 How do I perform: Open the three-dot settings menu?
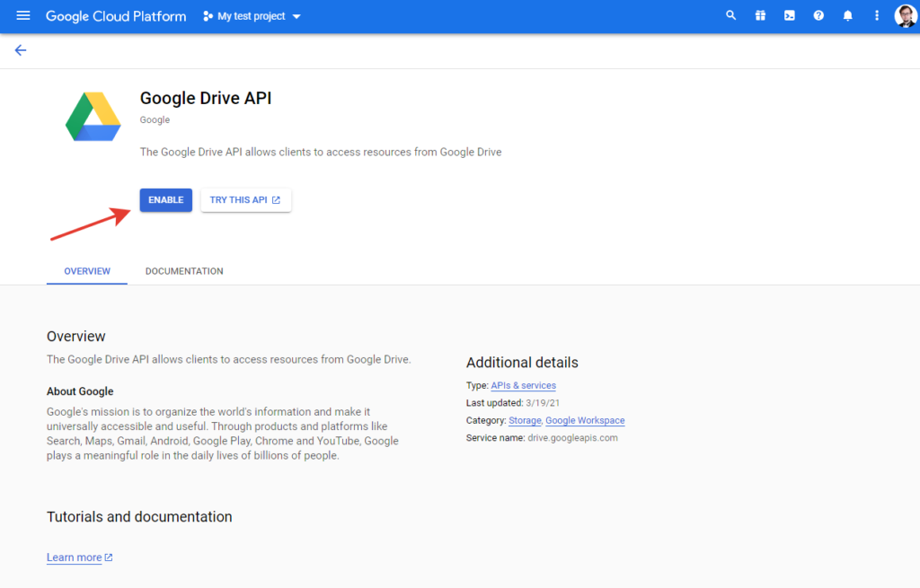(x=877, y=16)
